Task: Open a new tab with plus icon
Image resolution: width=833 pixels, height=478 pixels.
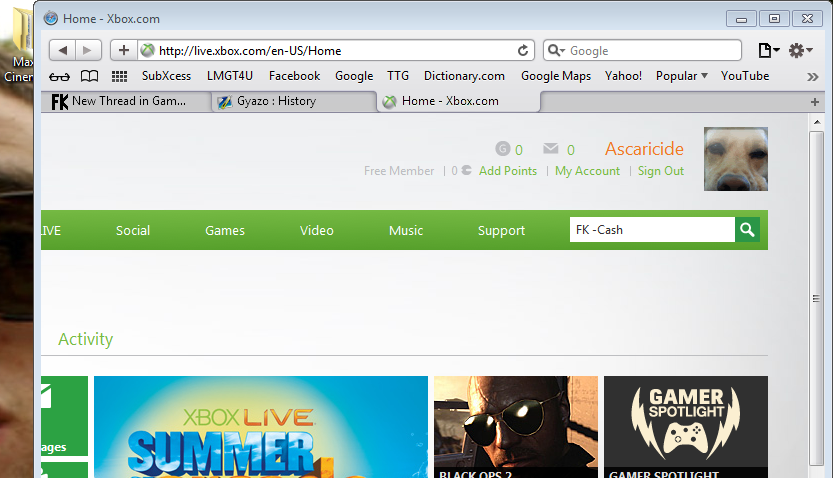Action: point(814,102)
